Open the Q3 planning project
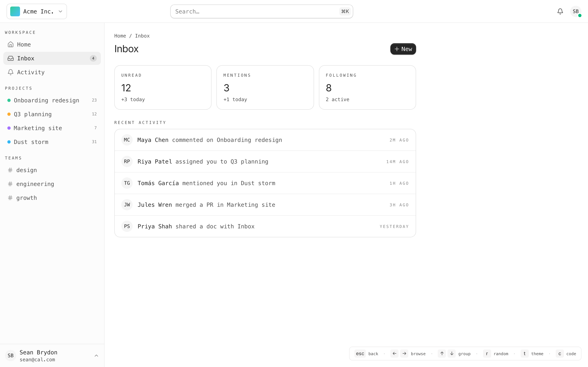This screenshot has width=588, height=367. (32, 114)
